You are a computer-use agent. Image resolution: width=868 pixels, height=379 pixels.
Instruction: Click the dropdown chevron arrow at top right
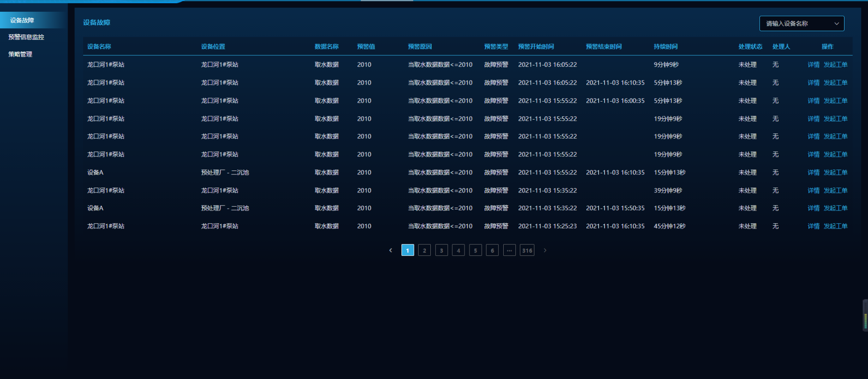click(x=837, y=23)
